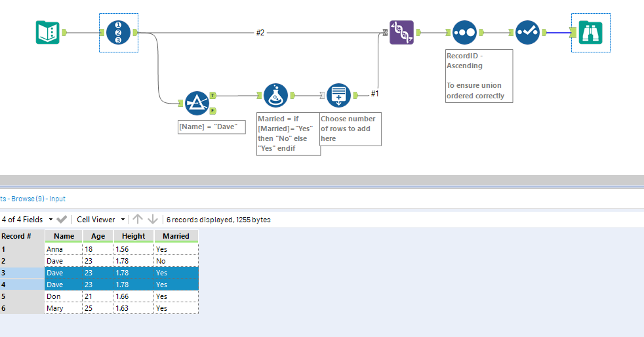644x337 pixels.
Task: Click Height cell with value 1.56
Action: [x=134, y=249]
